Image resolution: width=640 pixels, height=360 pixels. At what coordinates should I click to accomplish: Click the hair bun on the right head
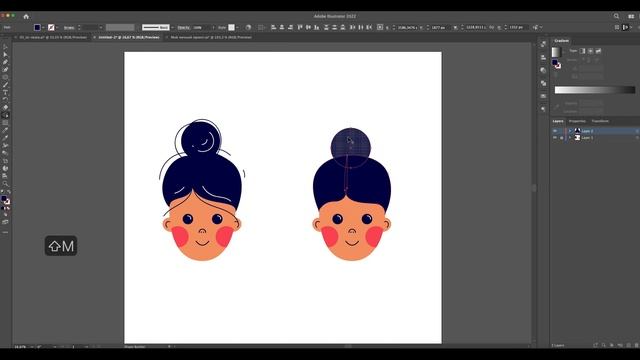tap(351, 147)
